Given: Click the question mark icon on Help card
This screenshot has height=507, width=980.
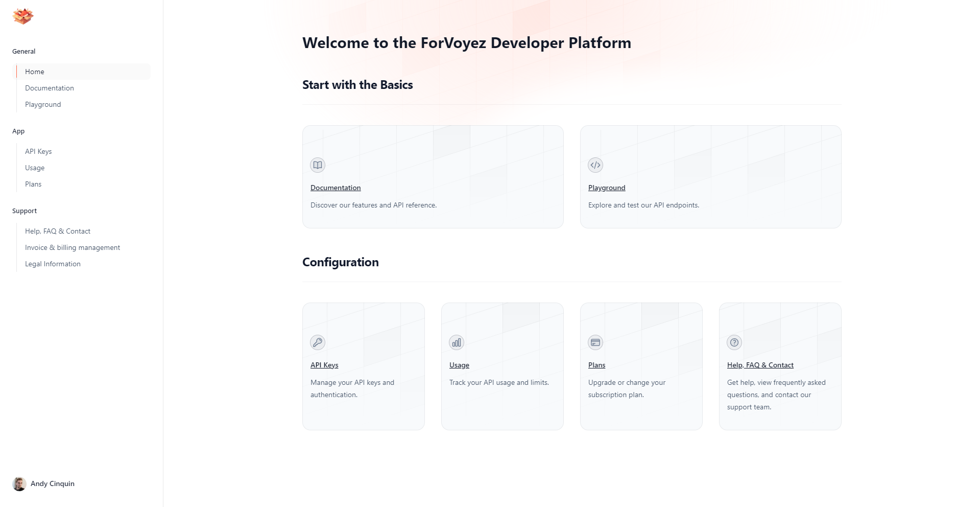Looking at the screenshot, I should click(x=734, y=342).
